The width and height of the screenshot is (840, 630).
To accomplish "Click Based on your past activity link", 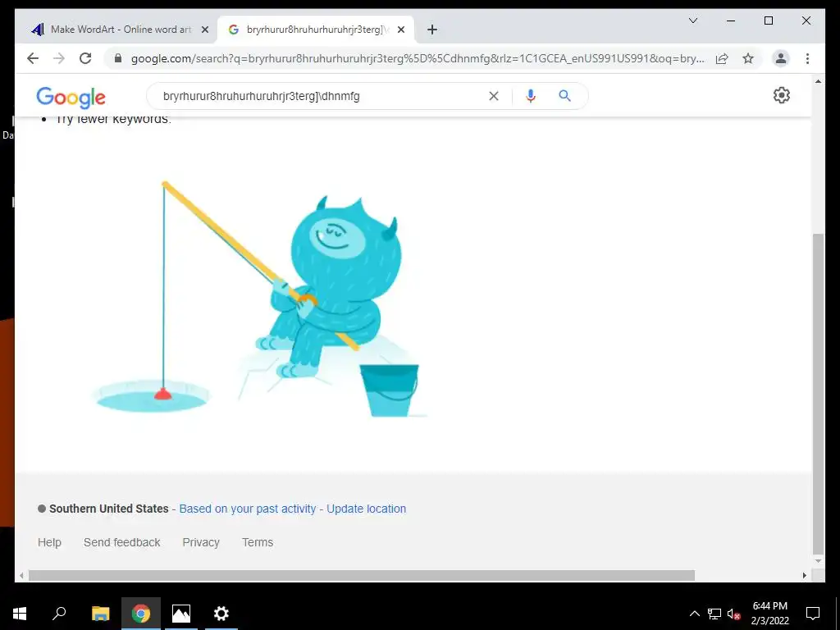I will click(x=248, y=509).
